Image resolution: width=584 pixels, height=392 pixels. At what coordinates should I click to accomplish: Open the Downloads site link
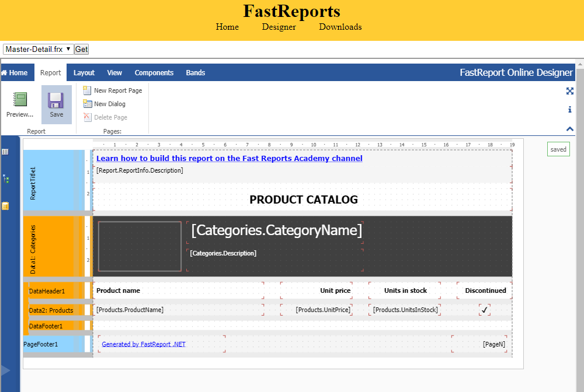340,27
